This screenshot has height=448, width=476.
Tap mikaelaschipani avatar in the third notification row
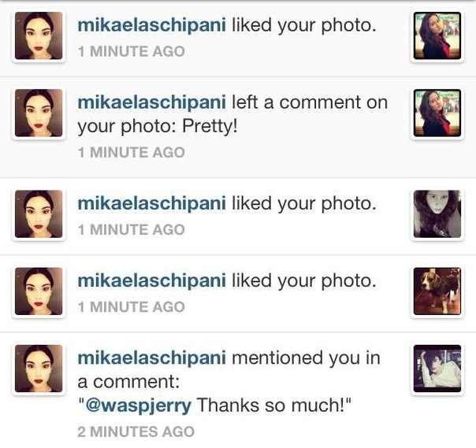point(39,214)
